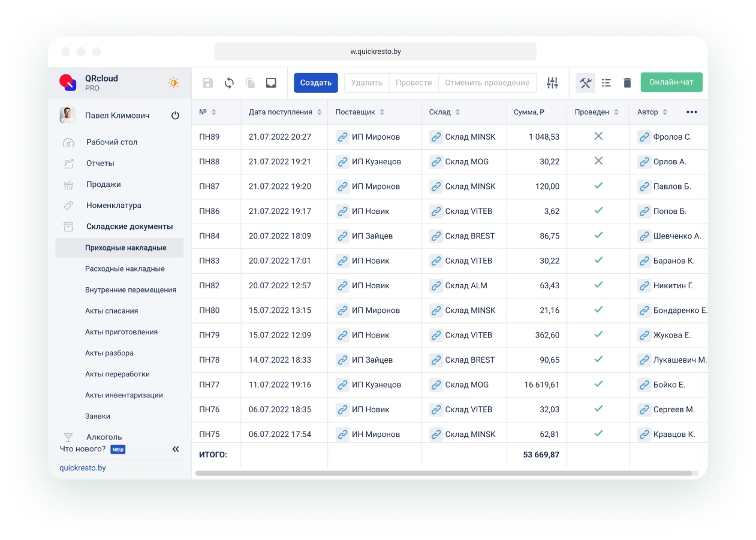Screen dimensions: 756x540
Task: Open the filter sliders icon
Action: pyautogui.click(x=553, y=83)
